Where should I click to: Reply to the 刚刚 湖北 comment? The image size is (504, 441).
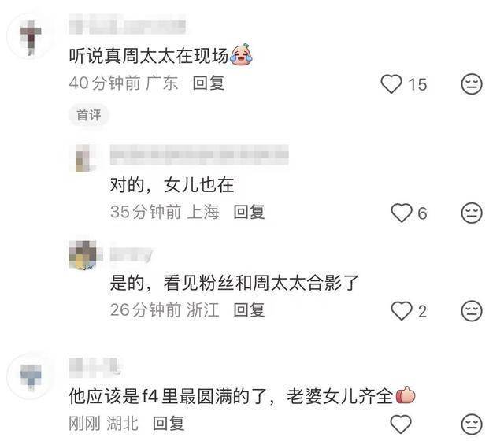pyautogui.click(x=169, y=424)
